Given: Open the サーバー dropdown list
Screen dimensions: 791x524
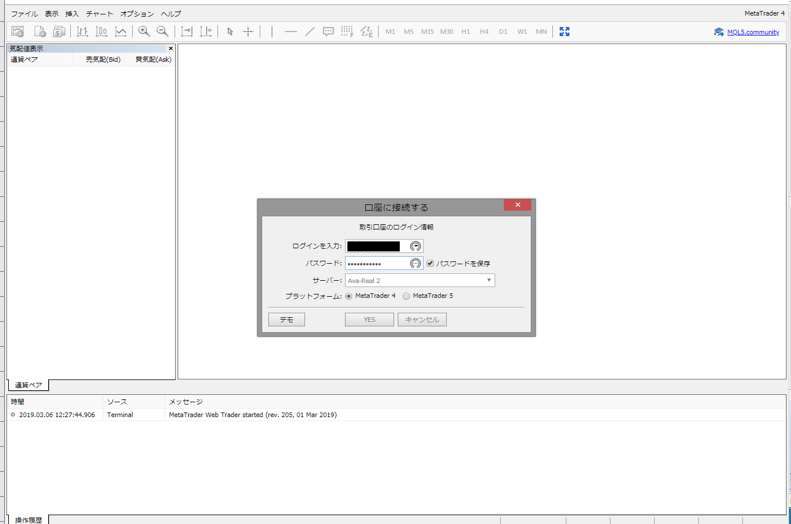Looking at the screenshot, I should pos(420,280).
